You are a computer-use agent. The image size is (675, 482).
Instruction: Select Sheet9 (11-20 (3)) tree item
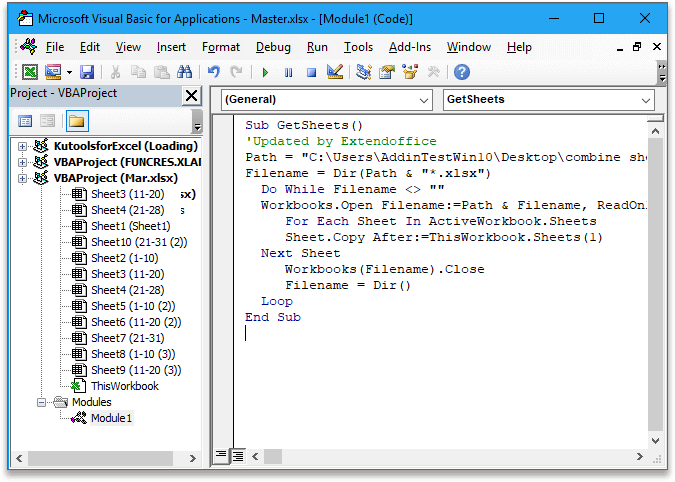pyautogui.click(x=136, y=370)
